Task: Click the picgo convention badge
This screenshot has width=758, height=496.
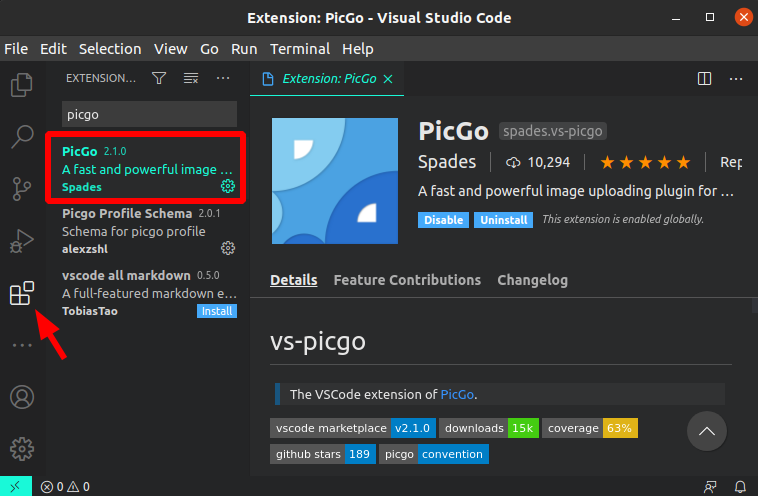Action: point(434,454)
